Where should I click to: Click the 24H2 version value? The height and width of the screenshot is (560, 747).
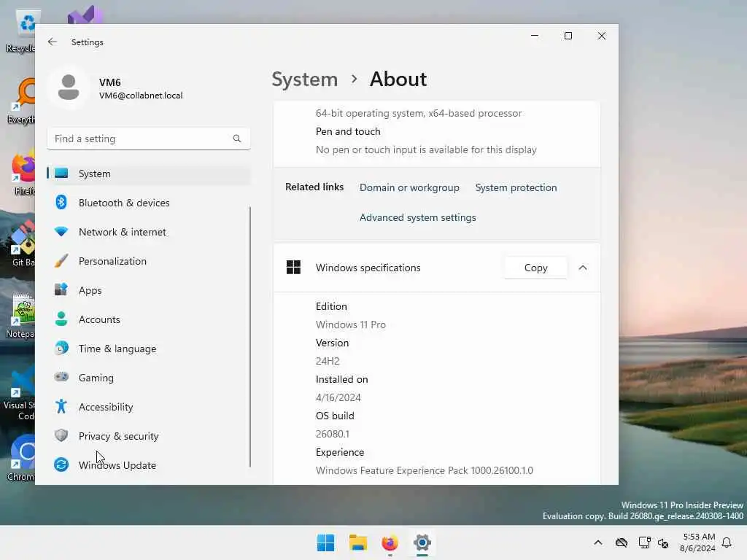328,361
